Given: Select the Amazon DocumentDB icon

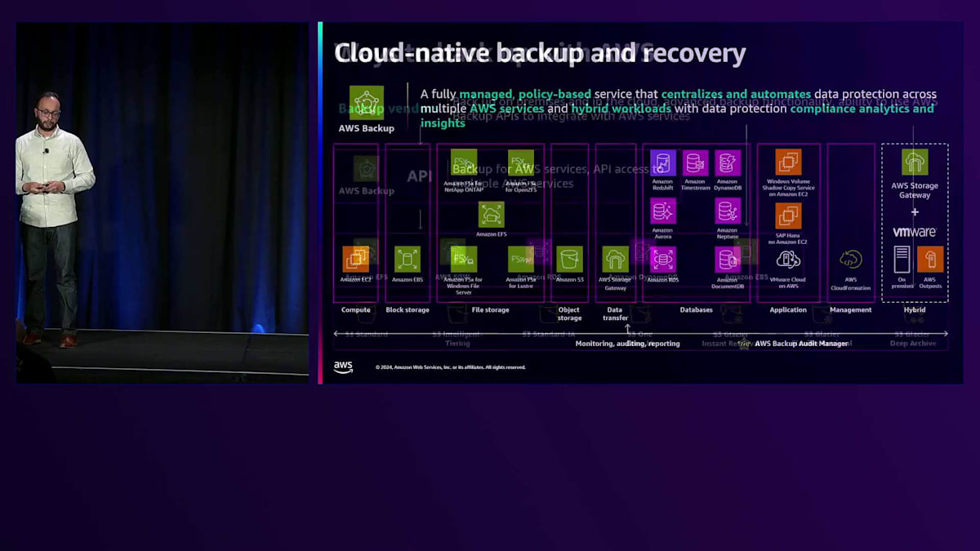Looking at the screenshot, I should tap(728, 259).
